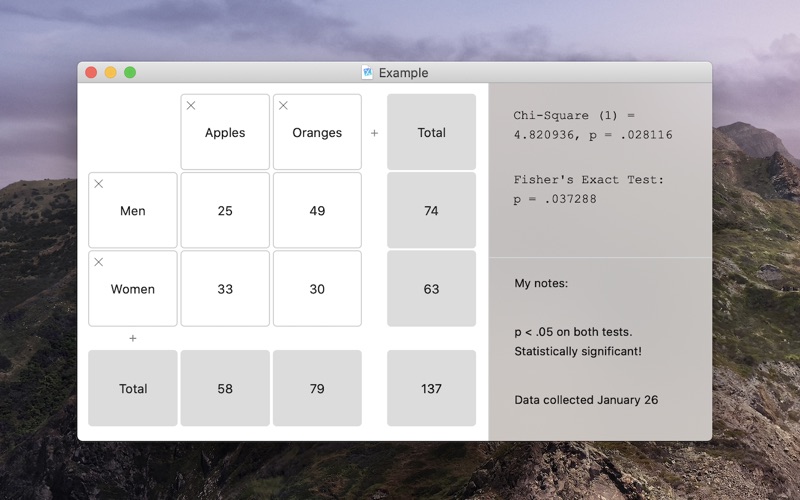The image size is (800, 500).
Task: Click the Oranges column total 79
Action: point(317,388)
